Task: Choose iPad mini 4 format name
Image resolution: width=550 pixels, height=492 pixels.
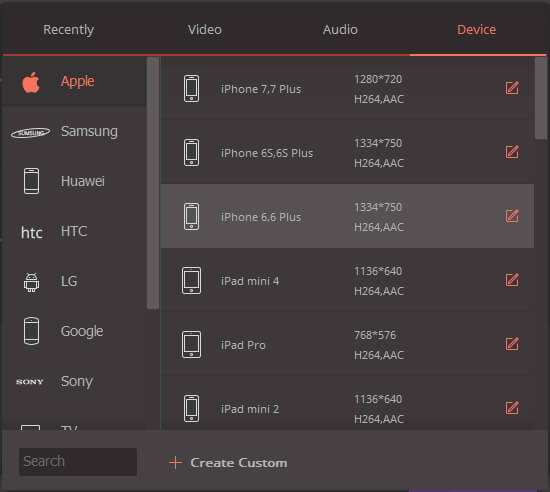Action: pyautogui.click(x=250, y=281)
